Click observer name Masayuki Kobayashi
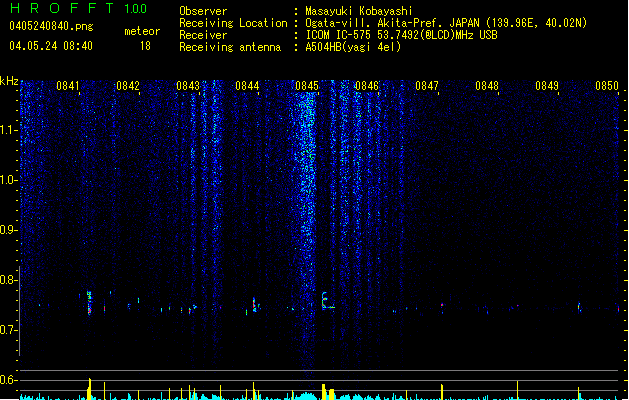This screenshot has height=400, width=629. [359, 11]
